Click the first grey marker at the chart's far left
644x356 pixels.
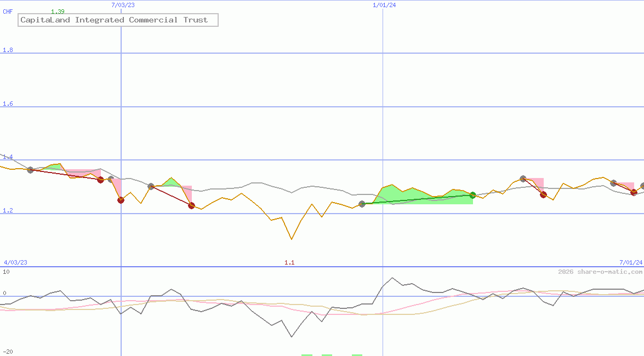[30, 170]
